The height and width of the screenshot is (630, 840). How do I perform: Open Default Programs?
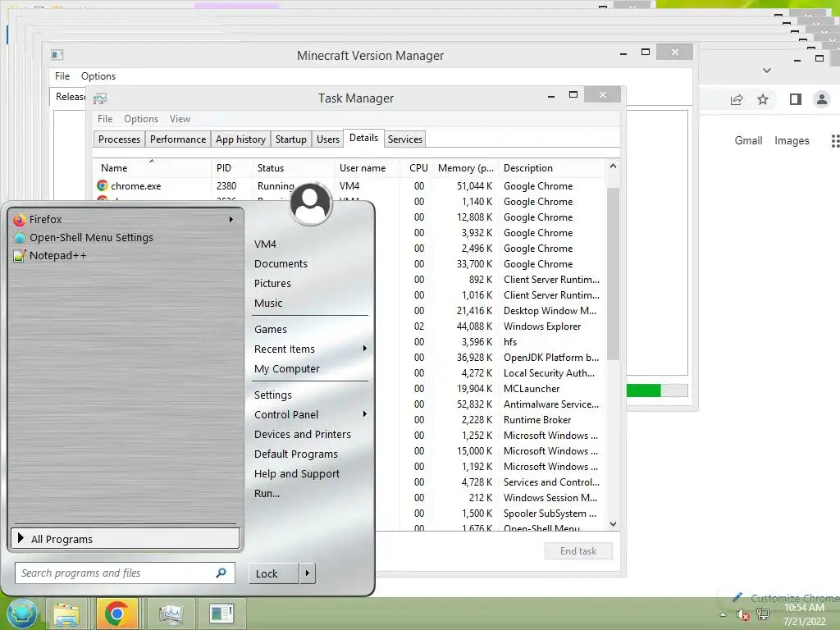tap(295, 454)
